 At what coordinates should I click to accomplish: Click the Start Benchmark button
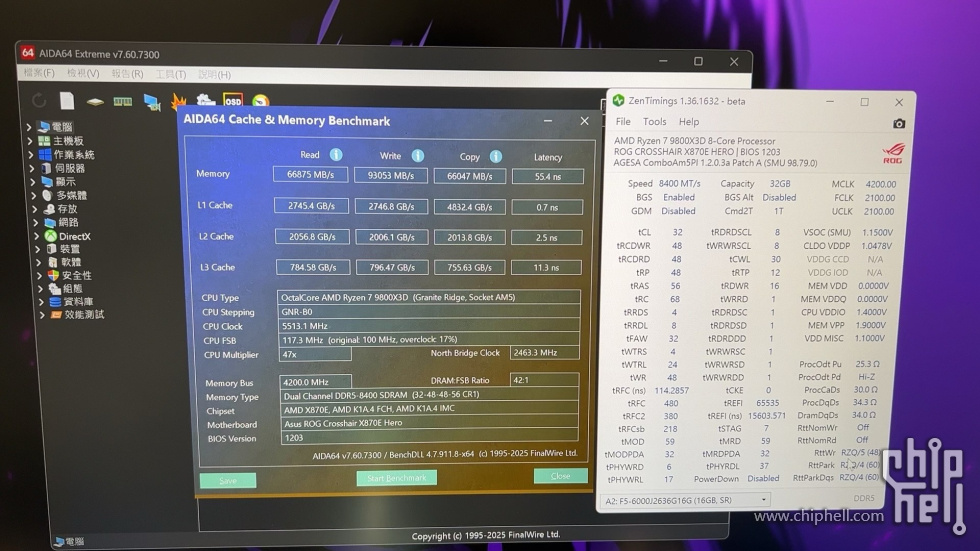396,478
